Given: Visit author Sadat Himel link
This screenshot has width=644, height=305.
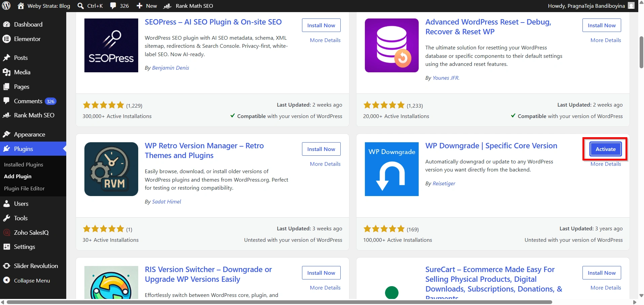Looking at the screenshot, I should click(x=166, y=201).
